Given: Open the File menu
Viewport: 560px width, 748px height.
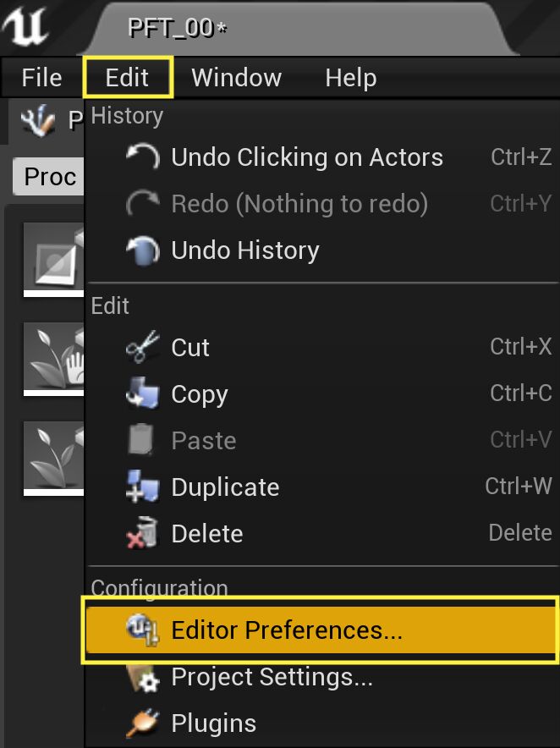Looking at the screenshot, I should (x=41, y=78).
